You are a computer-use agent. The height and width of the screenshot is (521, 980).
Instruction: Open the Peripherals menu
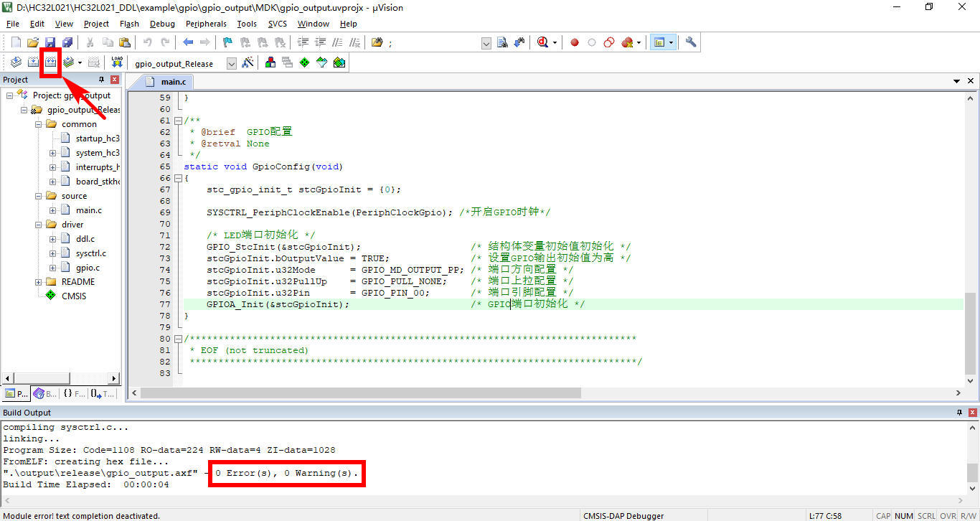click(206, 24)
